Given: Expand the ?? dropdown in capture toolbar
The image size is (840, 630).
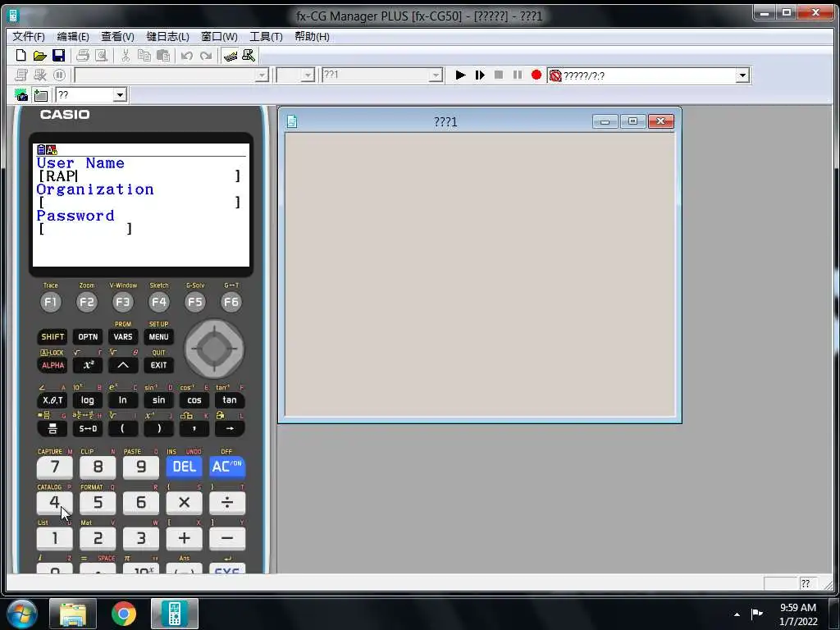Looking at the screenshot, I should pos(120,95).
